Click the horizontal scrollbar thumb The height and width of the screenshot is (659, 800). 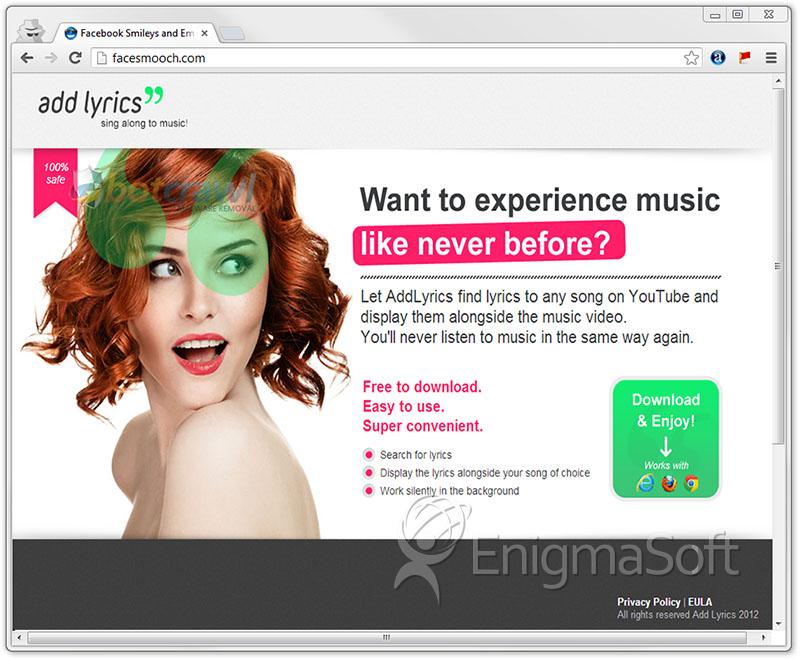[386, 637]
